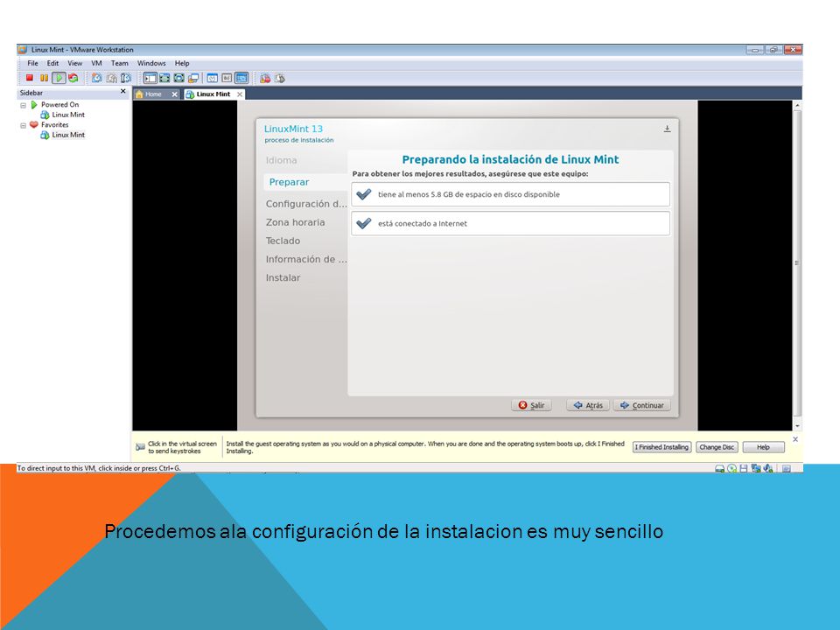
Task: Open the Team menu
Action: [x=120, y=63]
